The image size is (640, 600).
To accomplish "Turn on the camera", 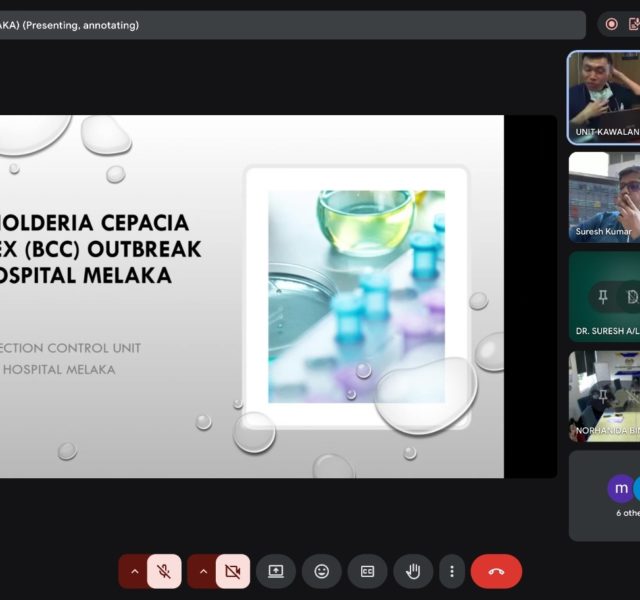I will click(x=232, y=571).
